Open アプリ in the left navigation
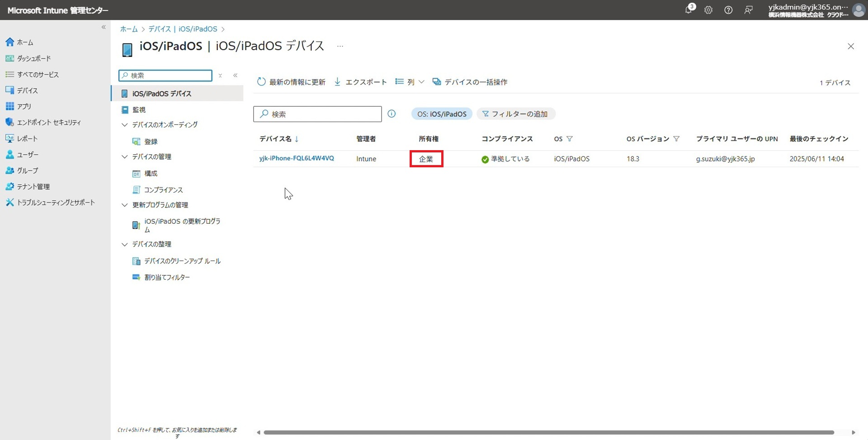Viewport: 868px width, 440px height. (x=19, y=106)
